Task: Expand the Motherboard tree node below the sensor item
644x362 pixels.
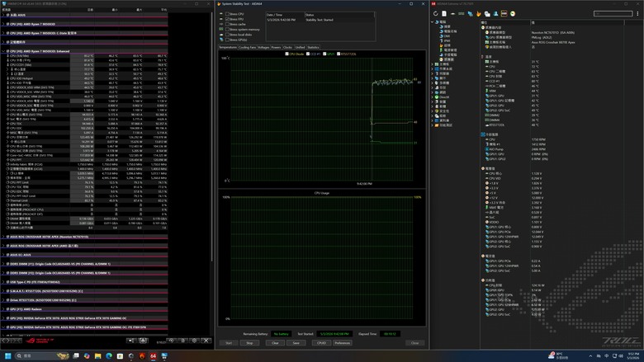Action: click(x=433, y=64)
